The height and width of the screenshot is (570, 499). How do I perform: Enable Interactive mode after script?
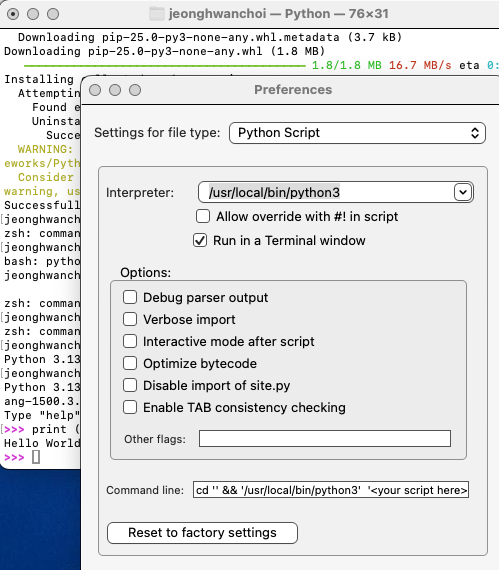tap(130, 341)
